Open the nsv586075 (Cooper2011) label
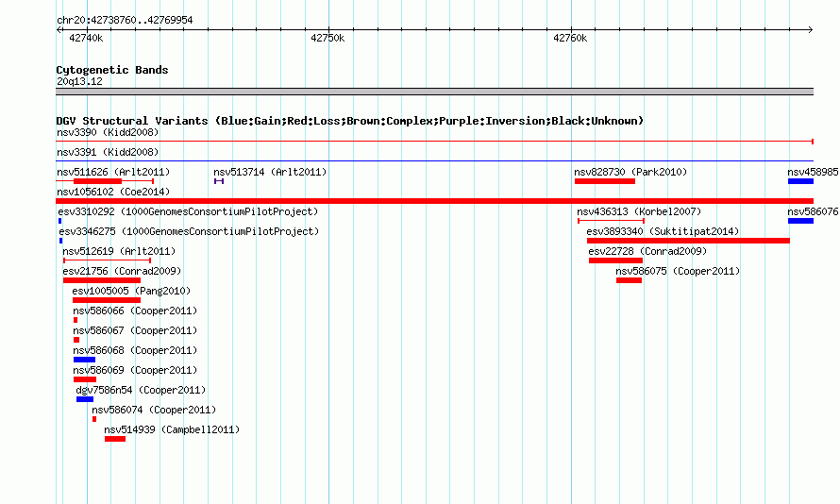 678,271
